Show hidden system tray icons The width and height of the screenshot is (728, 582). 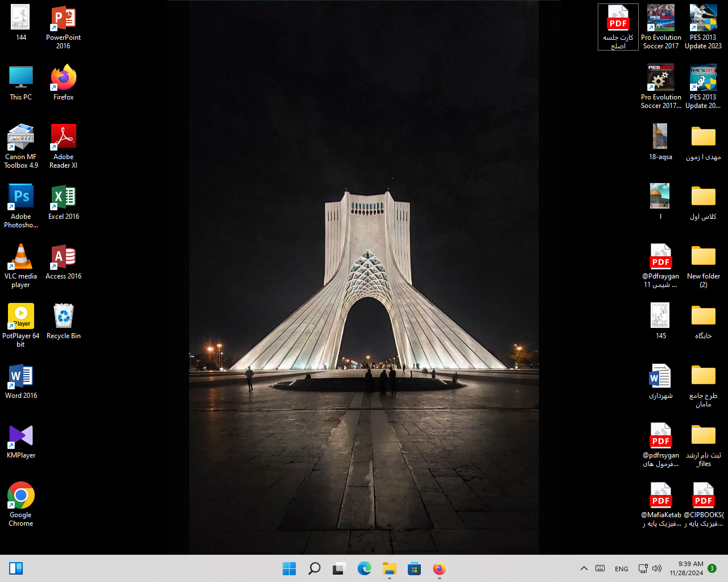tap(584, 568)
